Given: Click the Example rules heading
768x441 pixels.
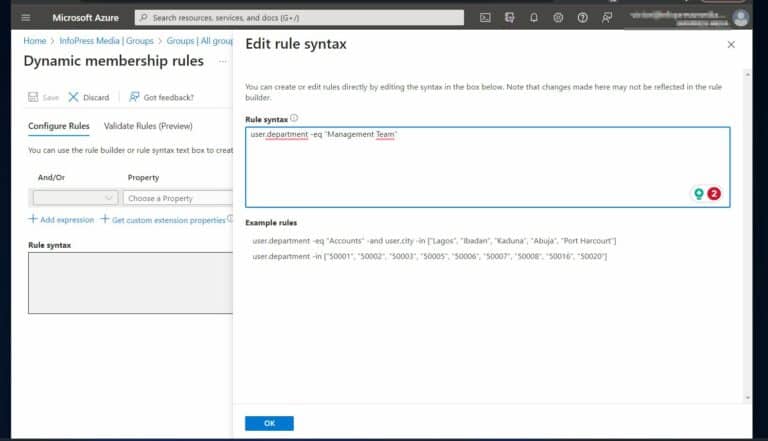Looking at the screenshot, I should (271, 222).
